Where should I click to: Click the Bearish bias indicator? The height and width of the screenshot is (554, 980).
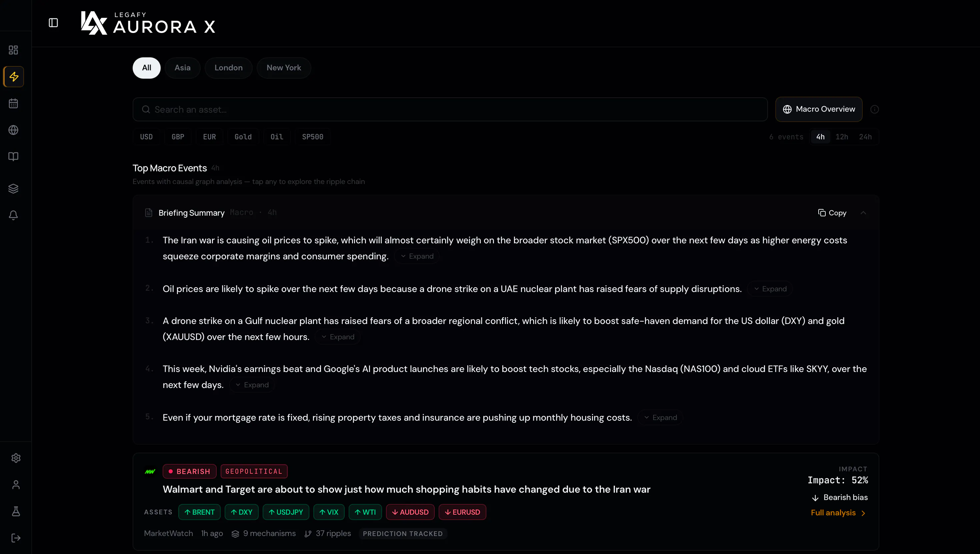coord(840,497)
